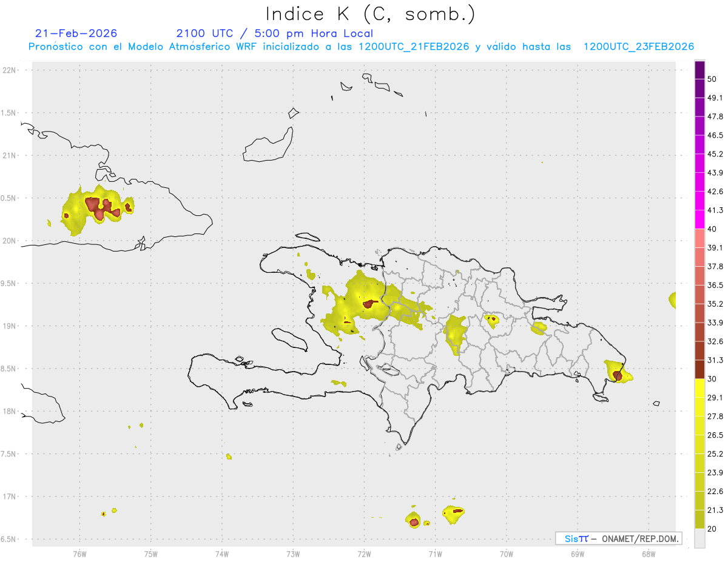Click the "21N" latitude label

coord(10,156)
